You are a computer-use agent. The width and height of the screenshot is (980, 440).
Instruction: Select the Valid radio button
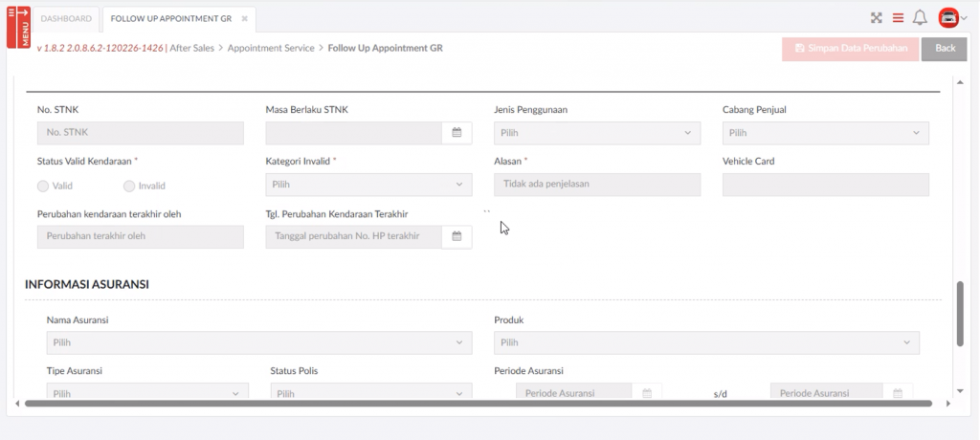(x=43, y=187)
